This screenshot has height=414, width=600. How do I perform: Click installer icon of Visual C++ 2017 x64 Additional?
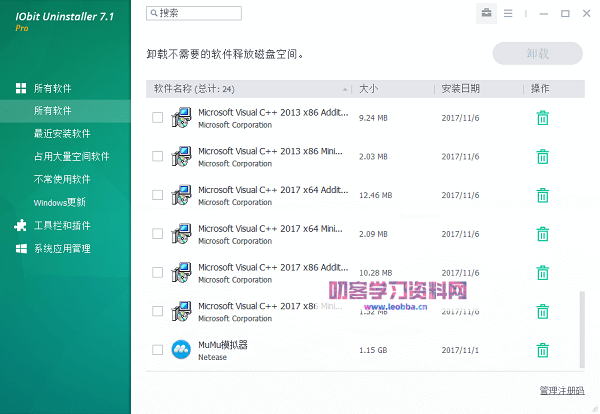coord(181,195)
